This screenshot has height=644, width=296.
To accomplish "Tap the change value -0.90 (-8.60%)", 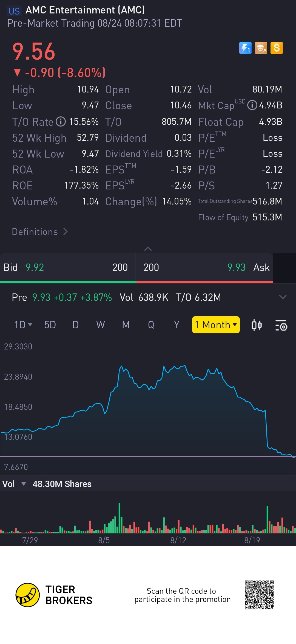I will click(59, 73).
